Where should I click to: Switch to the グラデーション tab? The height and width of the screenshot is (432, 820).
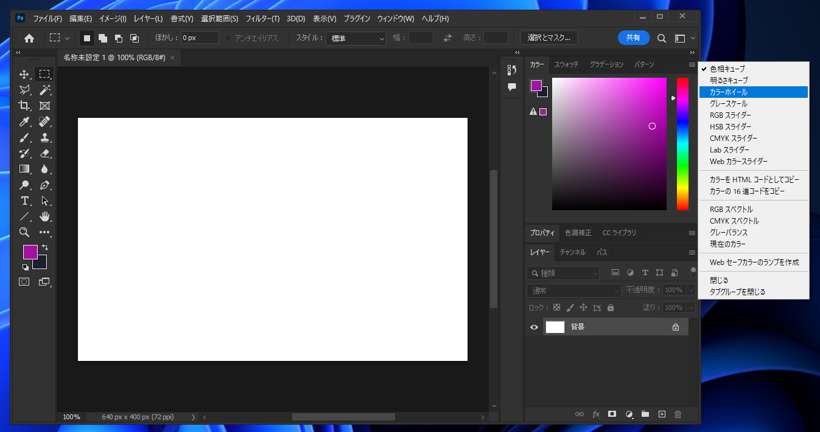click(x=607, y=64)
